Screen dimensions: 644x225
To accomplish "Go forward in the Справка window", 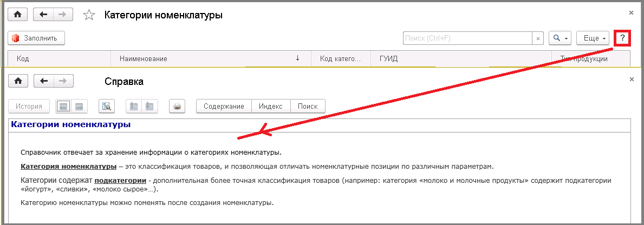I will [63, 81].
